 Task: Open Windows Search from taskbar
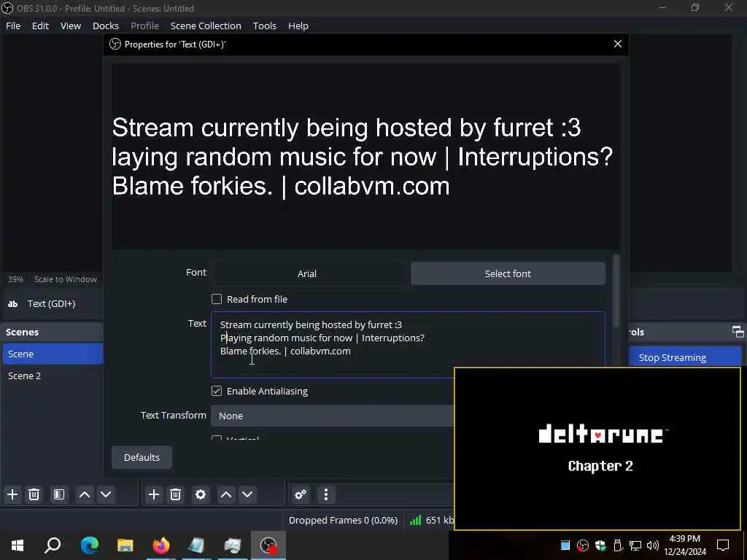(x=53, y=545)
